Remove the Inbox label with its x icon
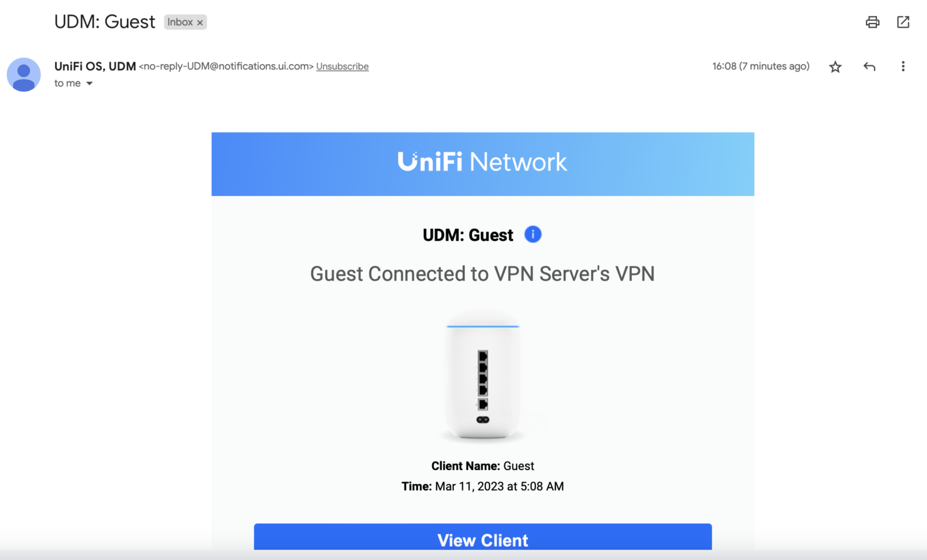 coord(200,22)
